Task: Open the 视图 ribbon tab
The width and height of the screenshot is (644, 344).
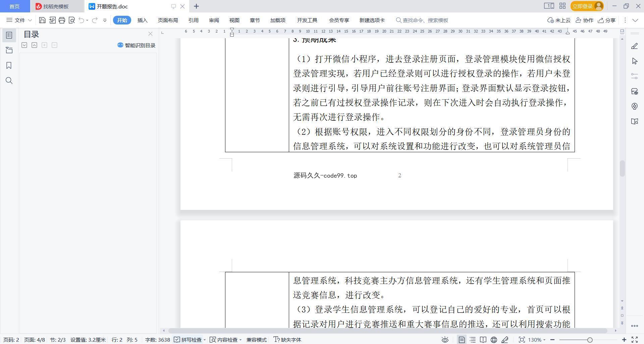Action: tap(234, 20)
